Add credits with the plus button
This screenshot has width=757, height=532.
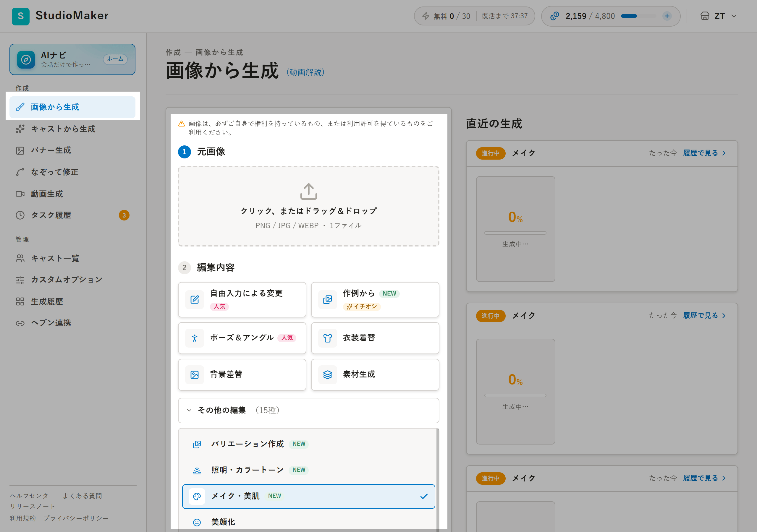(x=667, y=16)
